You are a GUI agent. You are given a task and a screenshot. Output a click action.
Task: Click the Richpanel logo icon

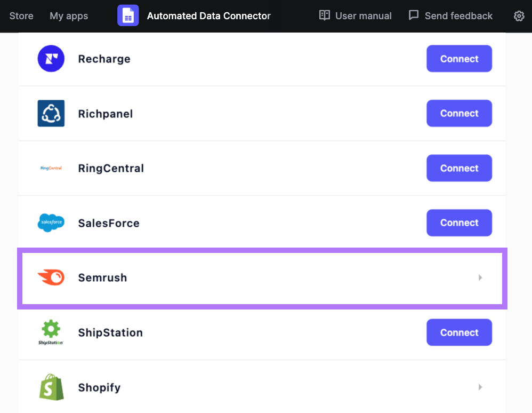tap(51, 113)
